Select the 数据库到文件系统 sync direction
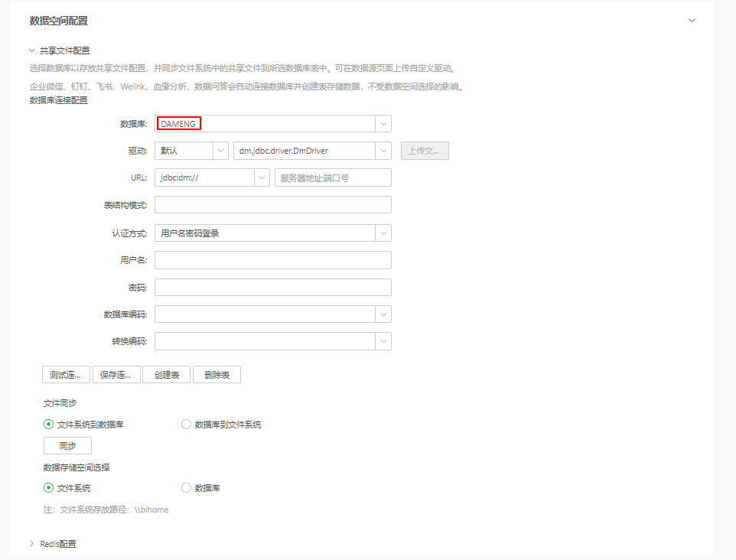This screenshot has width=736, height=560. 186,423
